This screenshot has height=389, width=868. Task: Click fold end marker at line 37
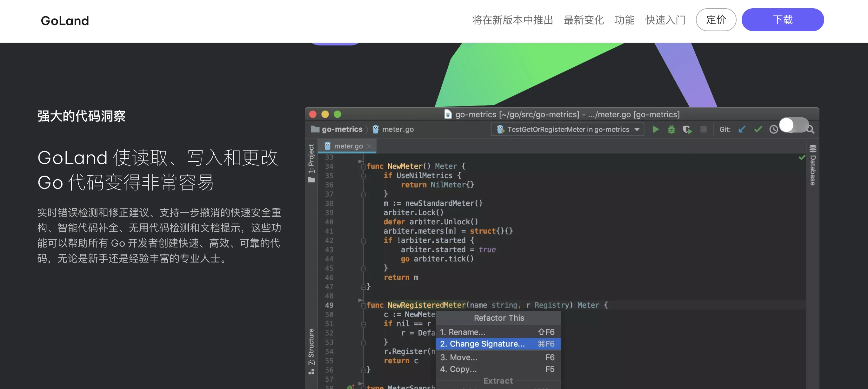363,194
